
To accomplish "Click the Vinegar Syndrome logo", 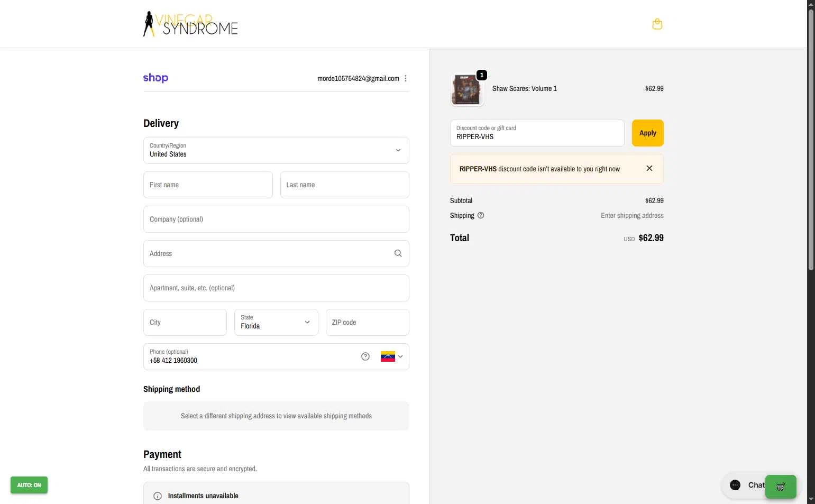I will 190,24.
